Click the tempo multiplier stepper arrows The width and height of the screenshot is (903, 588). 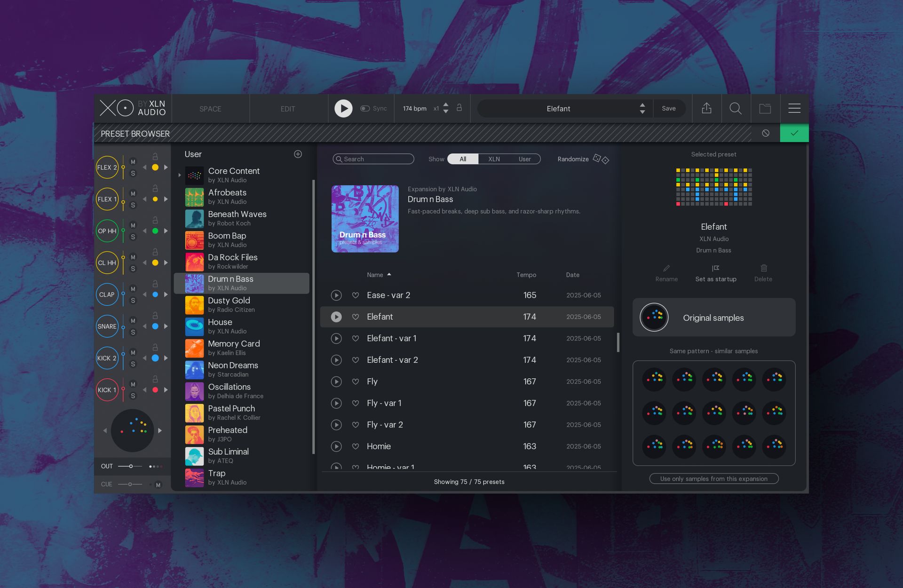(x=445, y=109)
